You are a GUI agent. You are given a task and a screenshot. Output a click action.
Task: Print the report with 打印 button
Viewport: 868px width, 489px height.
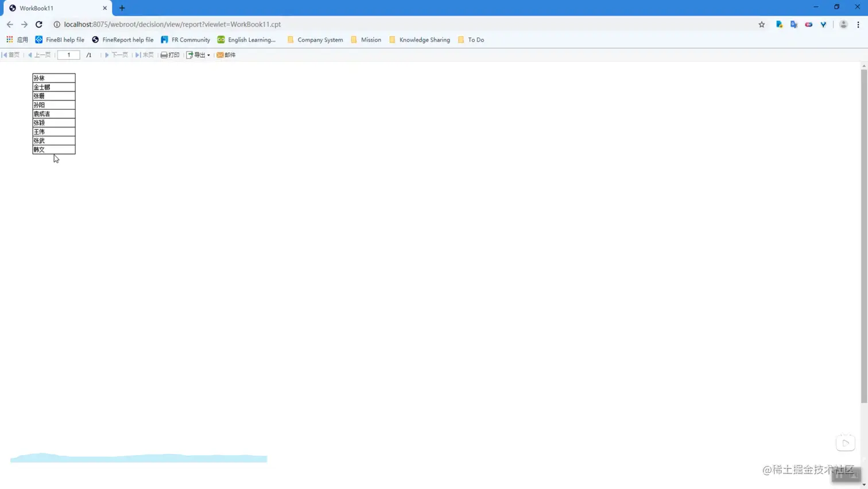pos(170,55)
